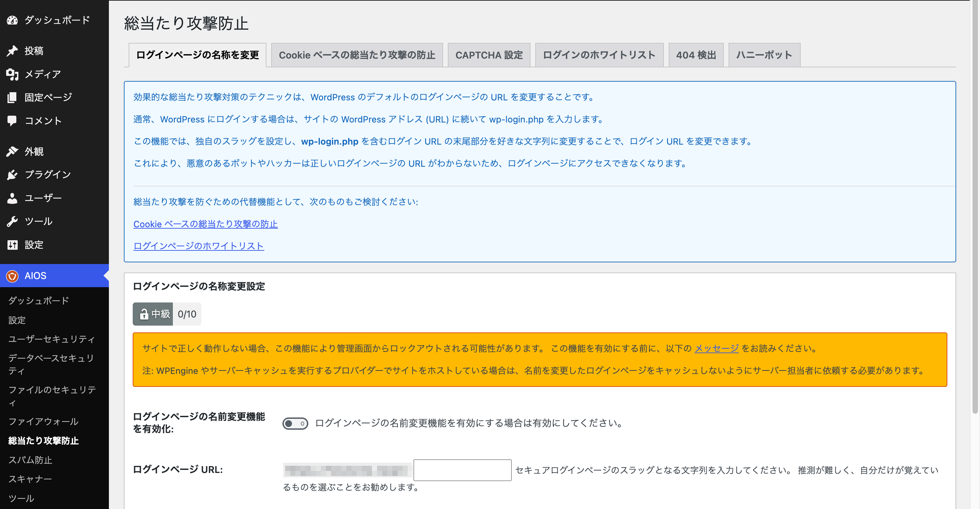The height and width of the screenshot is (509, 980).
Task: Open AIOS 設定 submenu item
Action: click(17, 320)
